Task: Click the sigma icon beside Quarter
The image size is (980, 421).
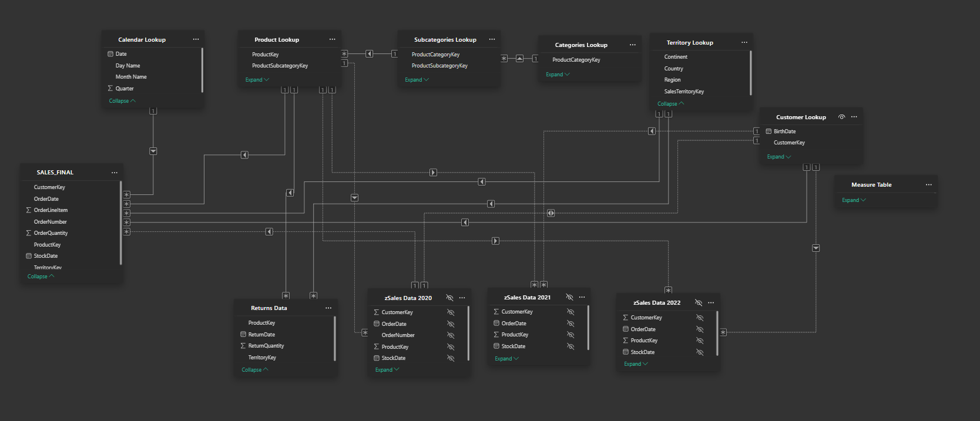Action: click(110, 88)
